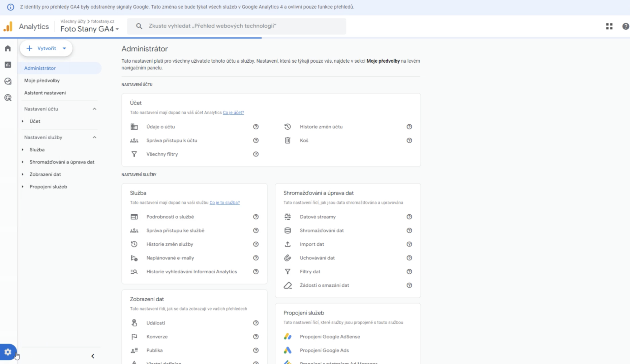630x364 pixels.
Task: Follow the 'Co je účet?' link
Action: (x=233, y=113)
